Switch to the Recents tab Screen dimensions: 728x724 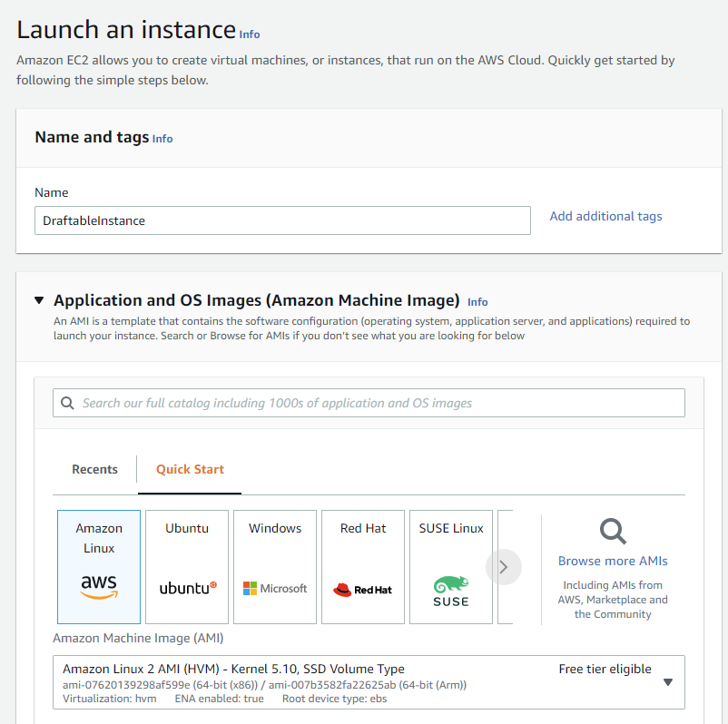pyautogui.click(x=94, y=469)
